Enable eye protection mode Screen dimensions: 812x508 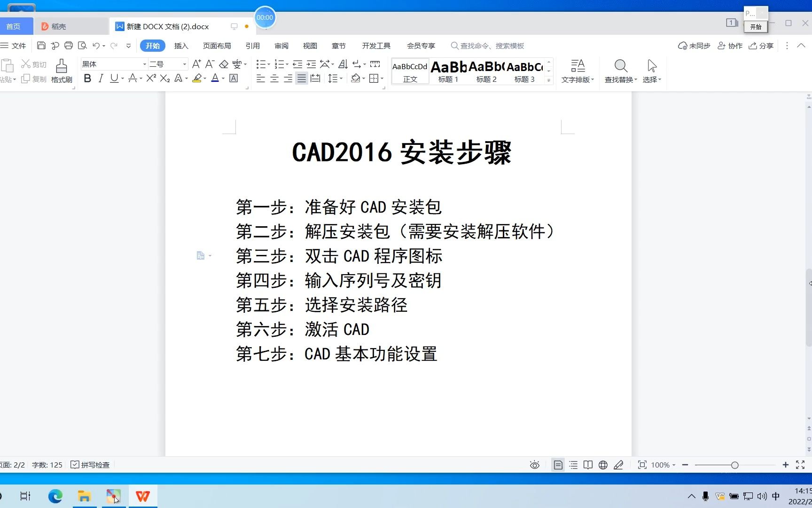[534, 465]
